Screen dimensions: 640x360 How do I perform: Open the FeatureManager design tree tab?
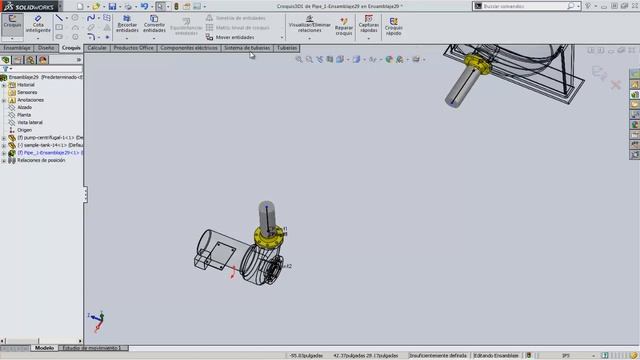coord(6,60)
